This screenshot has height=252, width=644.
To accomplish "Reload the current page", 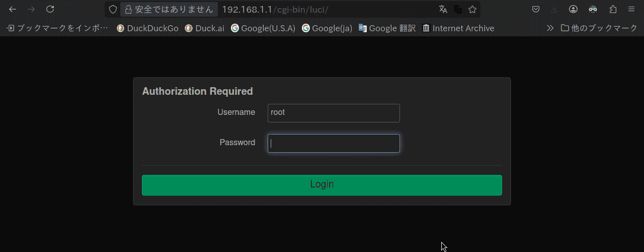I will tap(50, 9).
